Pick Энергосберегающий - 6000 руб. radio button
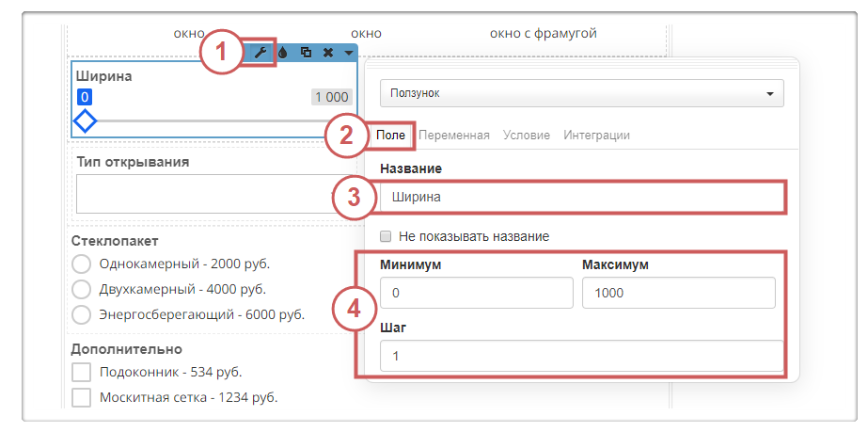The image size is (868, 432). [x=82, y=314]
